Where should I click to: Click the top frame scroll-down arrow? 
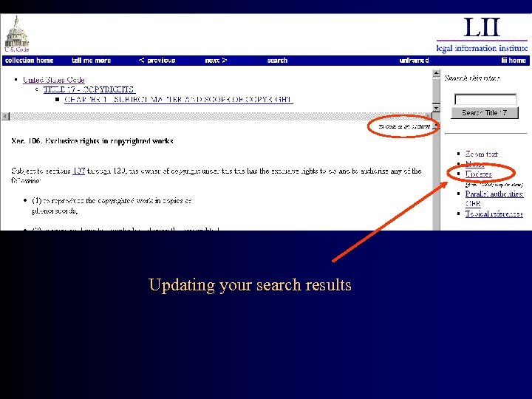(x=436, y=108)
